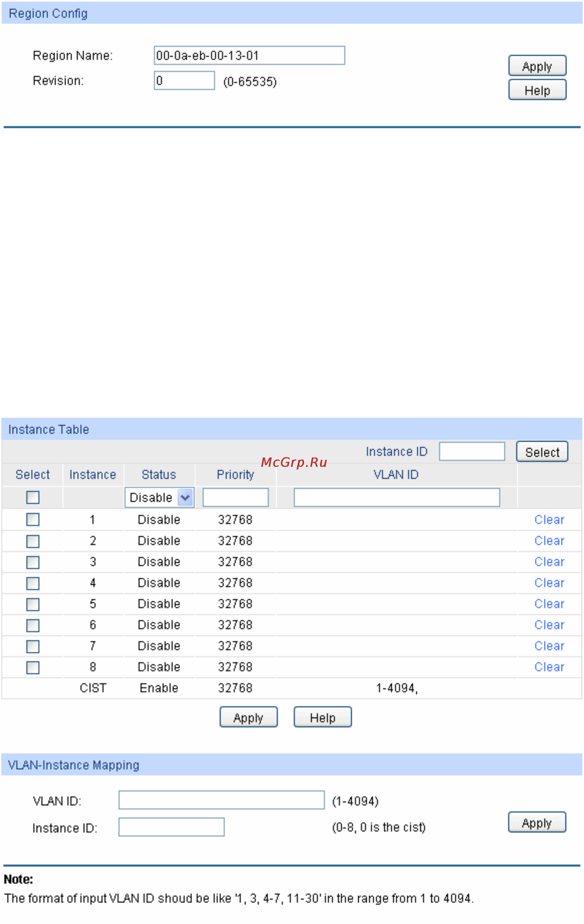This screenshot has width=584, height=924.
Task: Open the Status dropdown showing Disable
Action: (x=159, y=498)
